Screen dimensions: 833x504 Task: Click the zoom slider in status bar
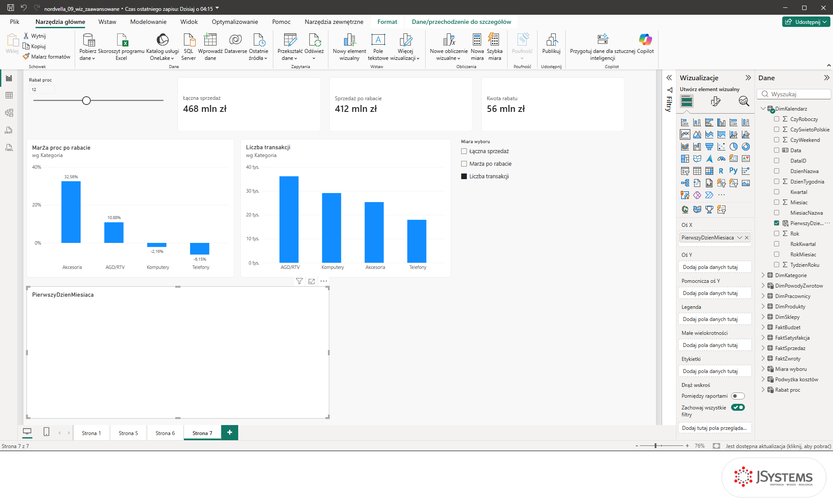click(x=661, y=446)
